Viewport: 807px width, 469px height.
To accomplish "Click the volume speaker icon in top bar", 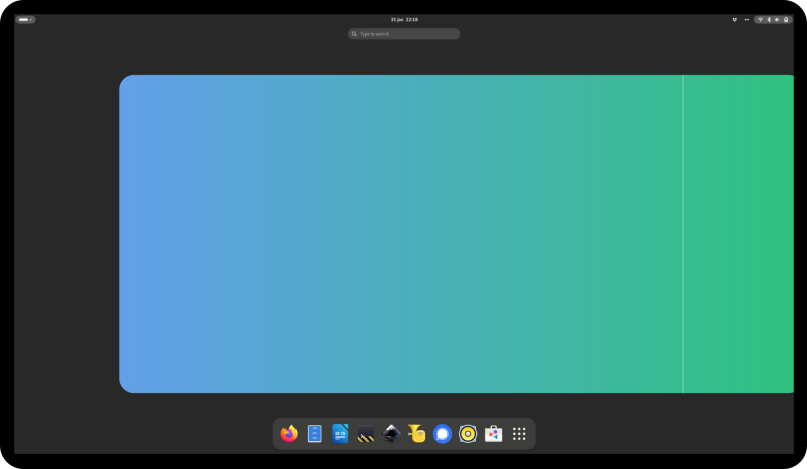I will [777, 20].
